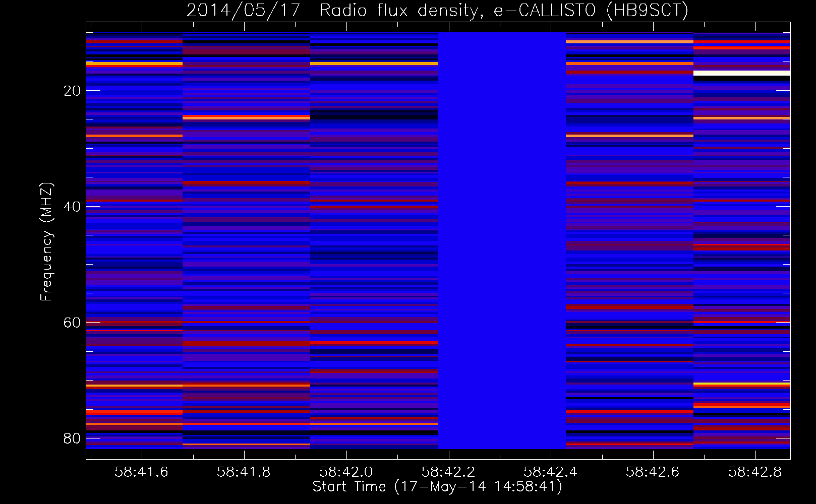Screen dimensions: 816x504
Task: Click time tick label '58:42.4'
Action: click(x=550, y=472)
